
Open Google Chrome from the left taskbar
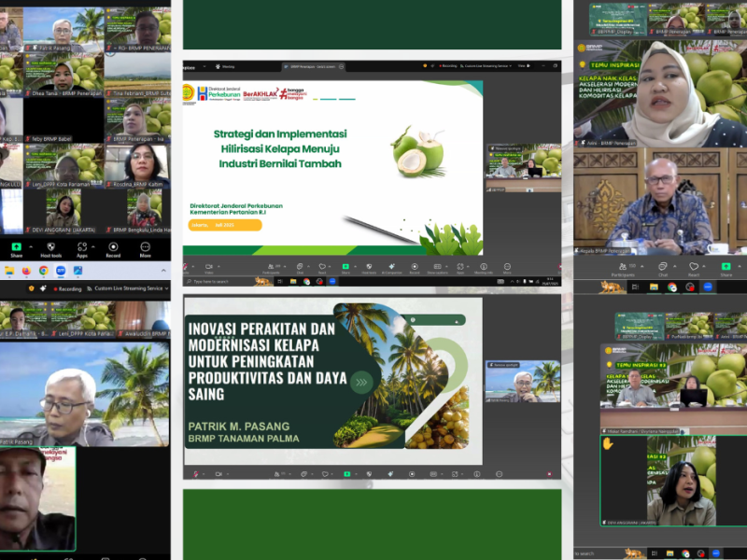(x=43, y=271)
